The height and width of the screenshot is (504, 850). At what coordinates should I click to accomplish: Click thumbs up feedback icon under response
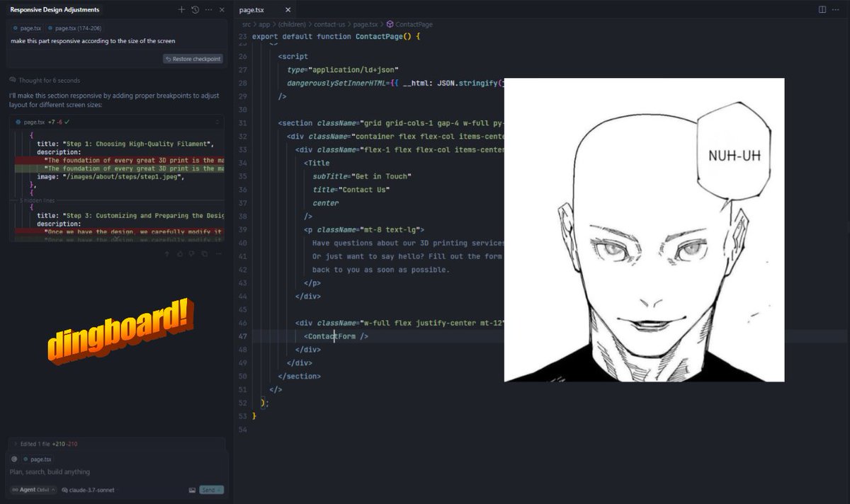178,253
